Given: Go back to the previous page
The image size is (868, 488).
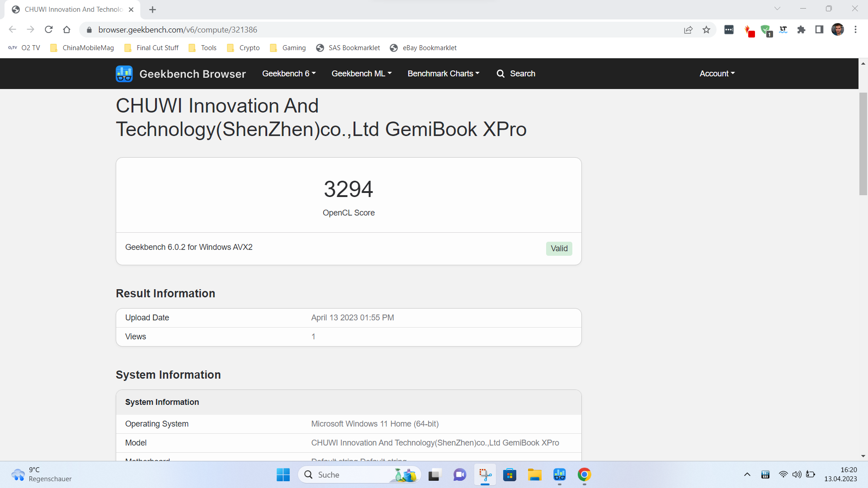Looking at the screenshot, I should point(12,30).
